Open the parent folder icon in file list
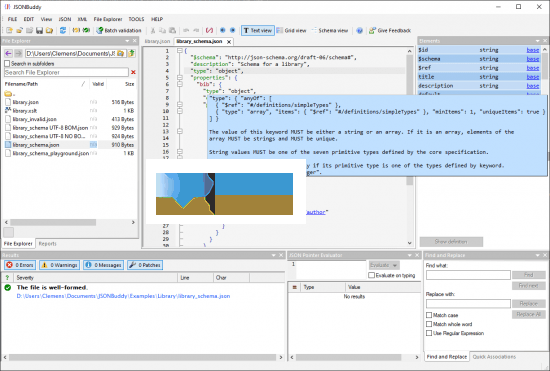The height and width of the screenshot is (371, 550). (x=8, y=94)
